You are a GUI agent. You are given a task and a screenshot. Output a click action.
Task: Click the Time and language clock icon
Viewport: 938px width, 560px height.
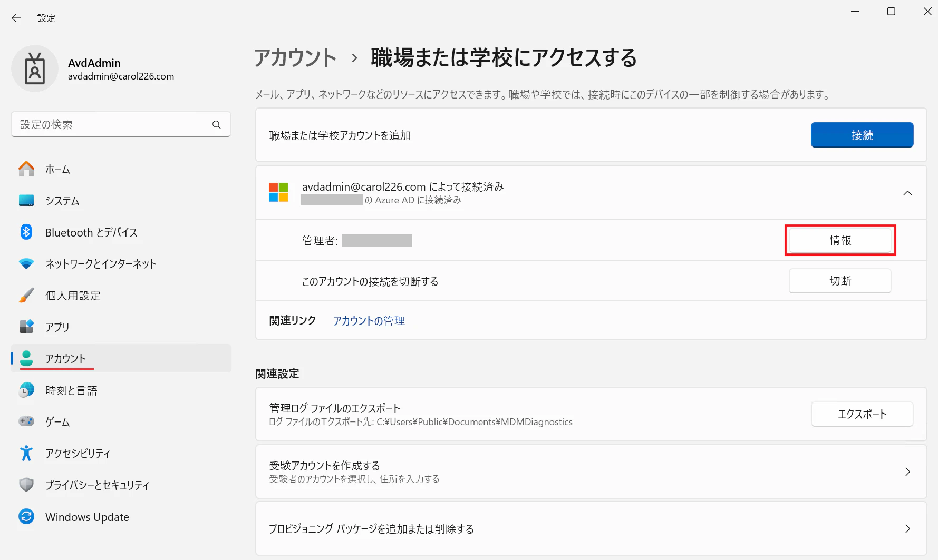(26, 390)
